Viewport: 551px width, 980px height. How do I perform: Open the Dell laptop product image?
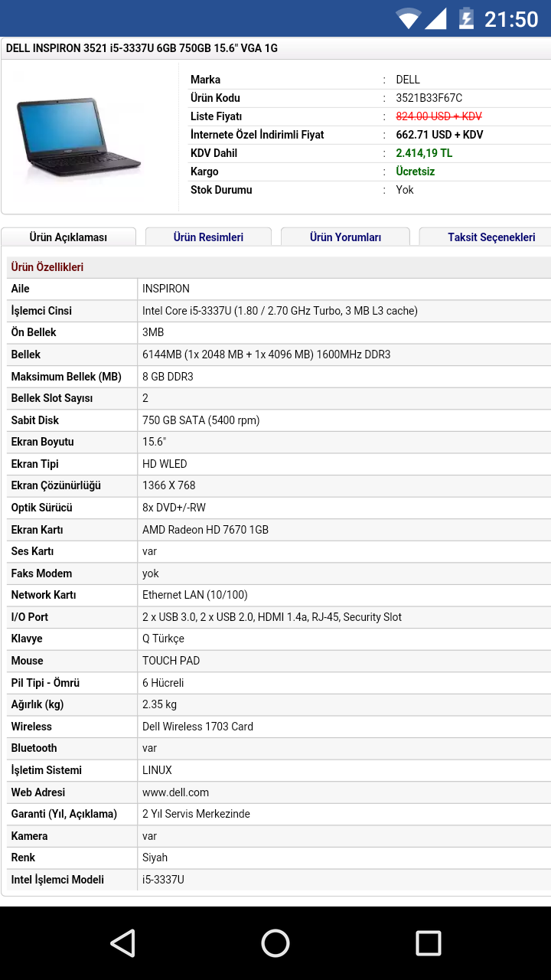79,138
